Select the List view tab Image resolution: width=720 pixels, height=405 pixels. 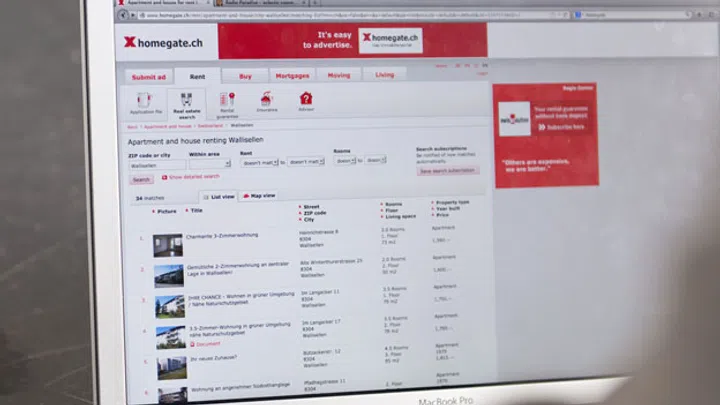tap(219, 197)
